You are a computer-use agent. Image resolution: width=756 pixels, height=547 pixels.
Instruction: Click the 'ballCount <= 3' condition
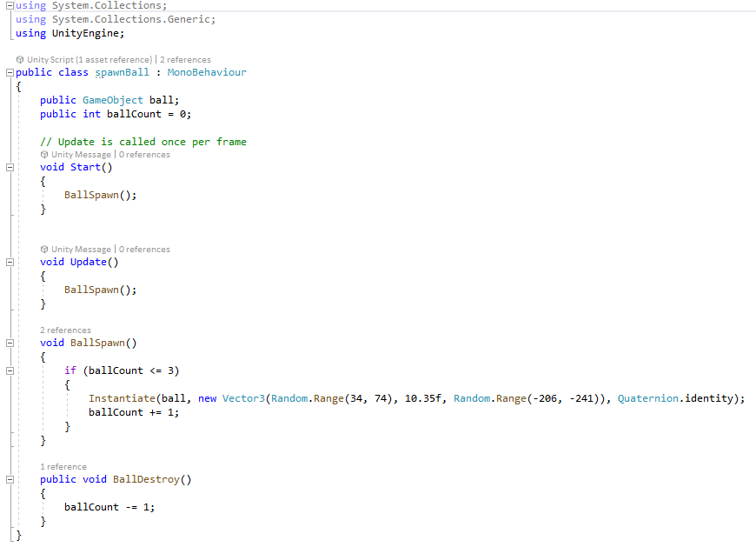point(130,371)
